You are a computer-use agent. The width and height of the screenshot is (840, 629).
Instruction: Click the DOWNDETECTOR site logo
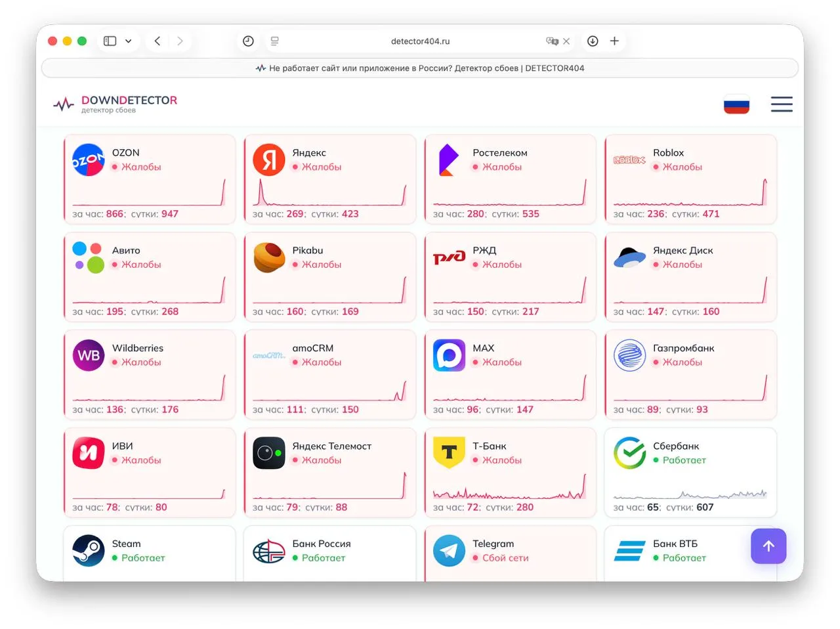pyautogui.click(x=115, y=104)
